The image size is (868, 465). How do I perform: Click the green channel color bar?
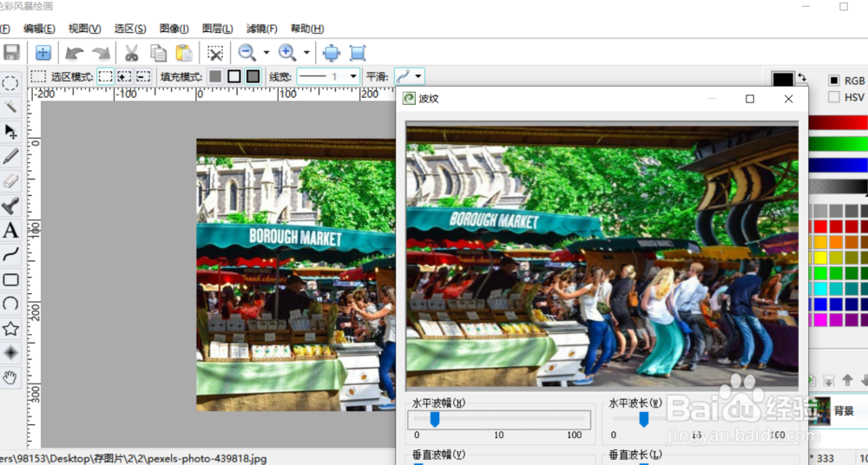pos(838,144)
